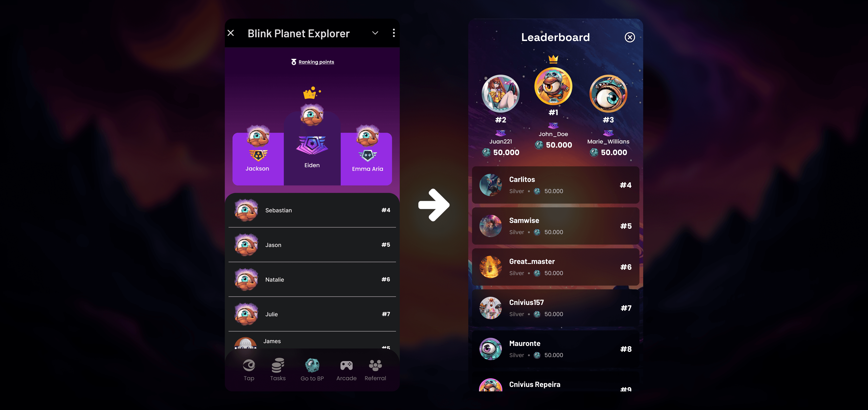Open the Arcade gamepad icon
The height and width of the screenshot is (410, 868).
[346, 365]
